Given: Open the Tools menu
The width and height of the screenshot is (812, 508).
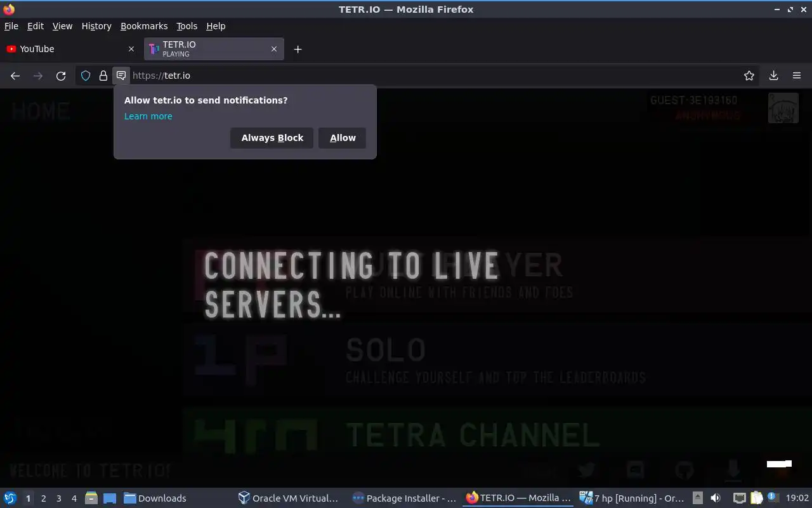Looking at the screenshot, I should tap(187, 26).
